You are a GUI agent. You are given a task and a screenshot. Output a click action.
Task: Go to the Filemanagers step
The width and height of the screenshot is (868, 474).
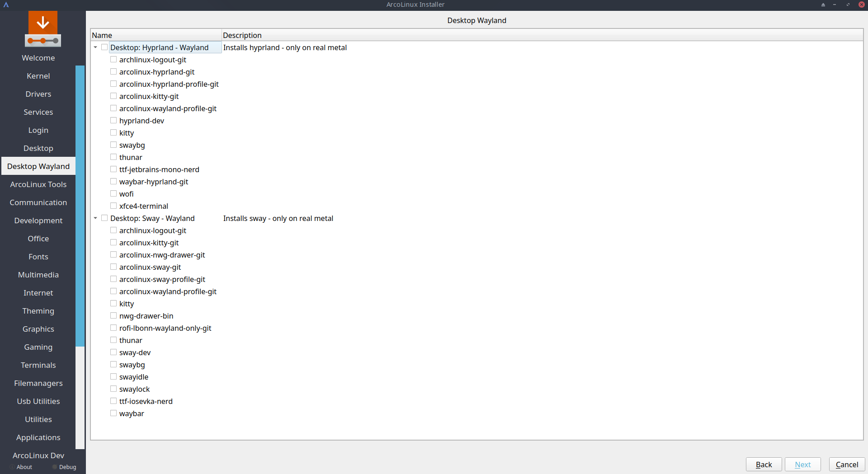pos(38,383)
